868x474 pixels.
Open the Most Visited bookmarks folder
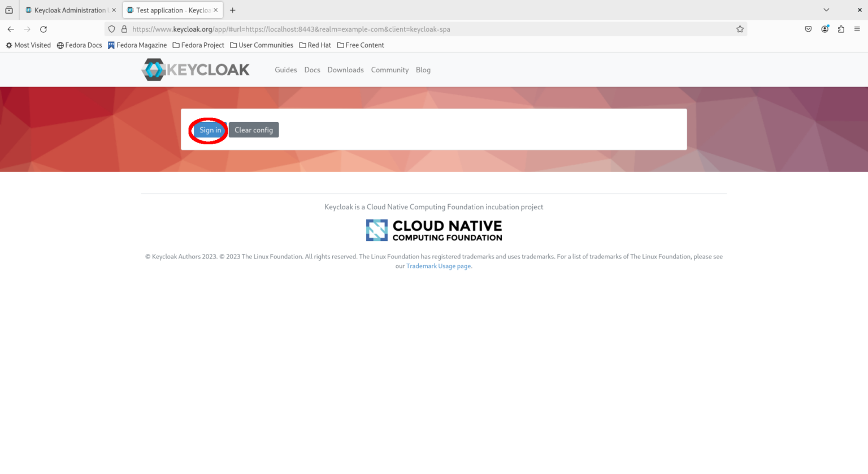point(28,45)
